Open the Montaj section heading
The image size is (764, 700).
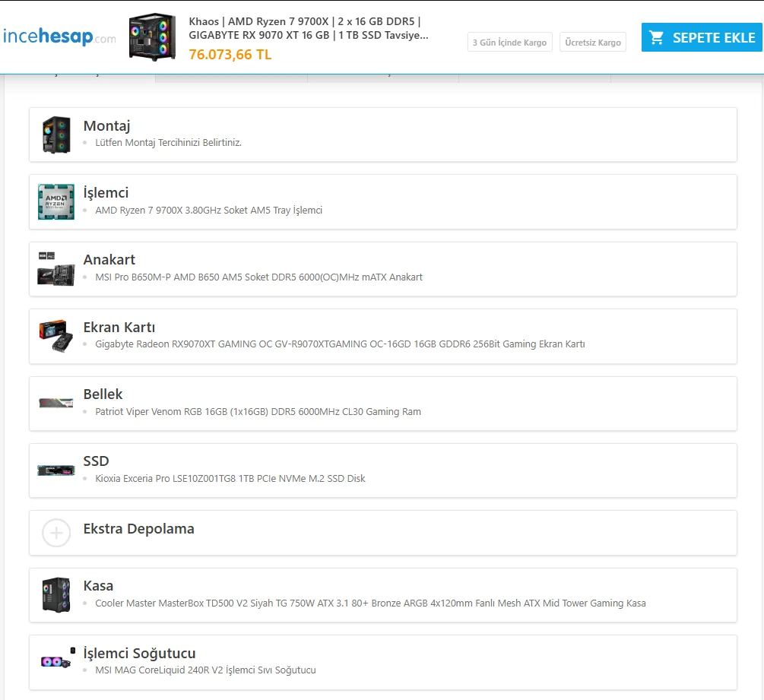106,125
